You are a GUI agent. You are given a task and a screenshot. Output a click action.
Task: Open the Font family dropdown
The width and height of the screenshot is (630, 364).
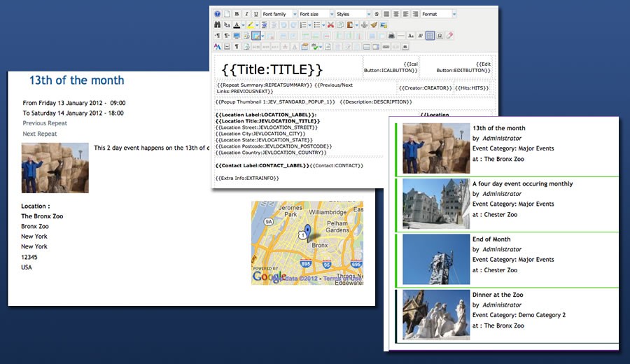coord(279,14)
